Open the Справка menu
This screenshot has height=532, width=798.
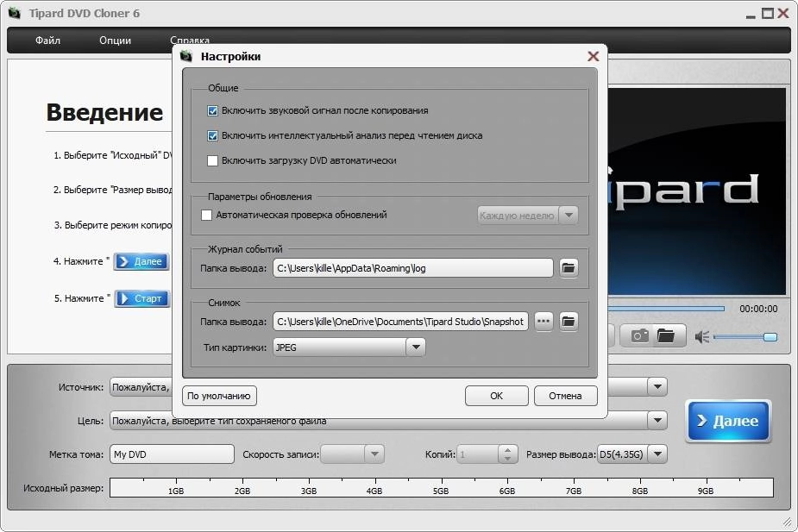click(x=190, y=41)
